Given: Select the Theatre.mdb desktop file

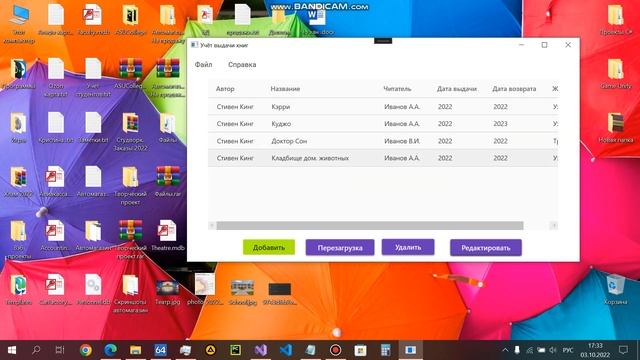Looking at the screenshot, I should tap(168, 236).
